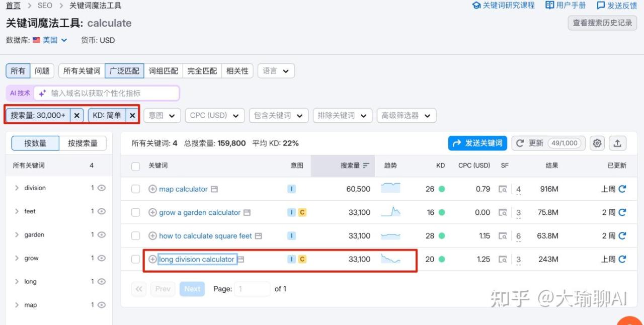The height and width of the screenshot is (325, 644).
Task: Click the 发送关键词 button
Action: [477, 143]
